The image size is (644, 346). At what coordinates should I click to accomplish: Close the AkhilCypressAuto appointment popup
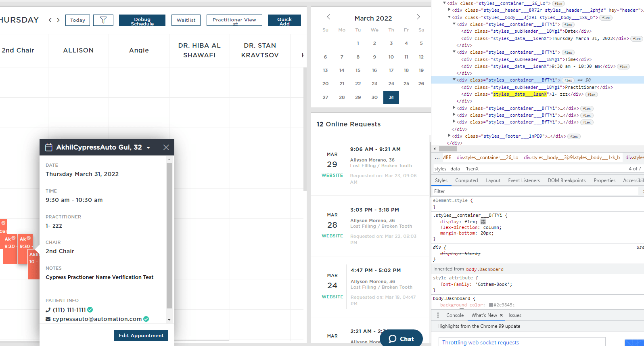166,147
